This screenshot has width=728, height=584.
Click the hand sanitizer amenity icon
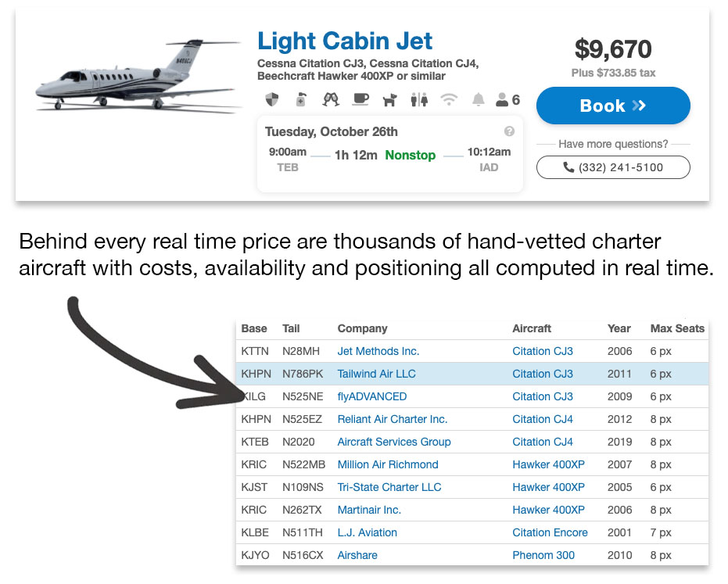(x=301, y=100)
